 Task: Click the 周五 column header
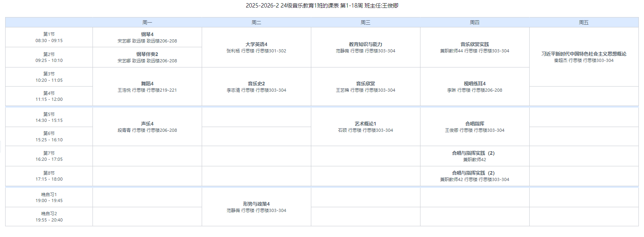[584, 23]
